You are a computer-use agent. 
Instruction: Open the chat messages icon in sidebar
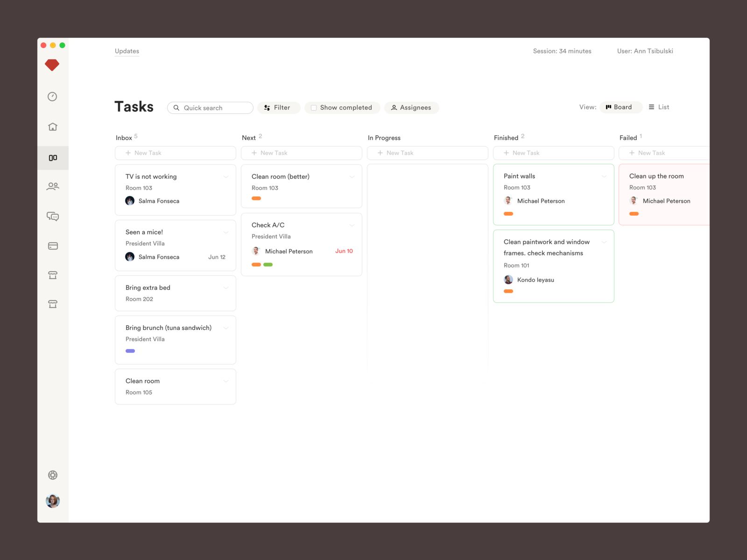[53, 216]
